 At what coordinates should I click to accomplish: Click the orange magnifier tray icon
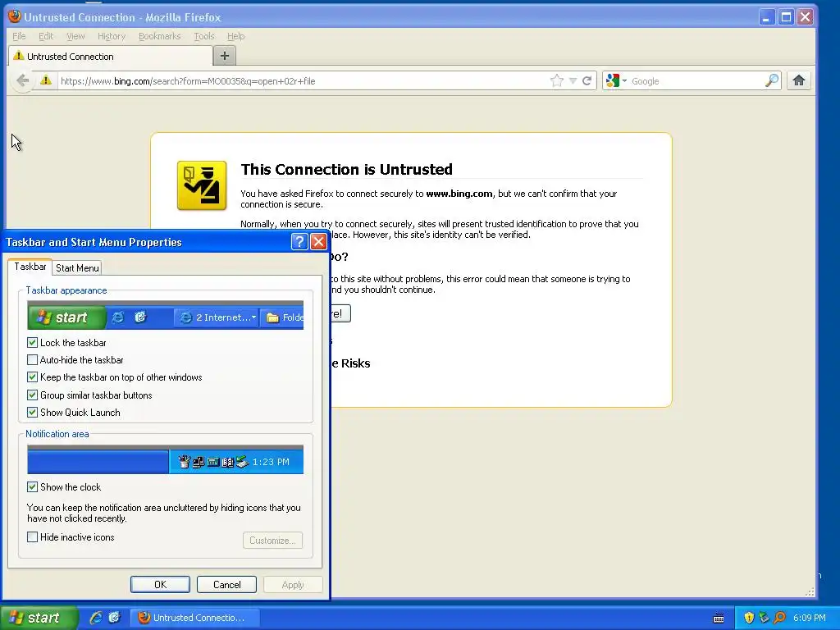779,619
